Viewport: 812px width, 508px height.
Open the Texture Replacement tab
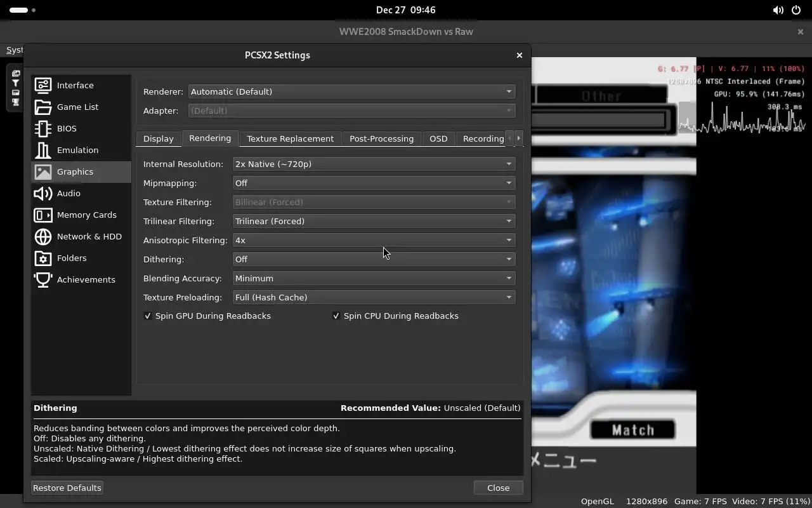click(x=290, y=138)
